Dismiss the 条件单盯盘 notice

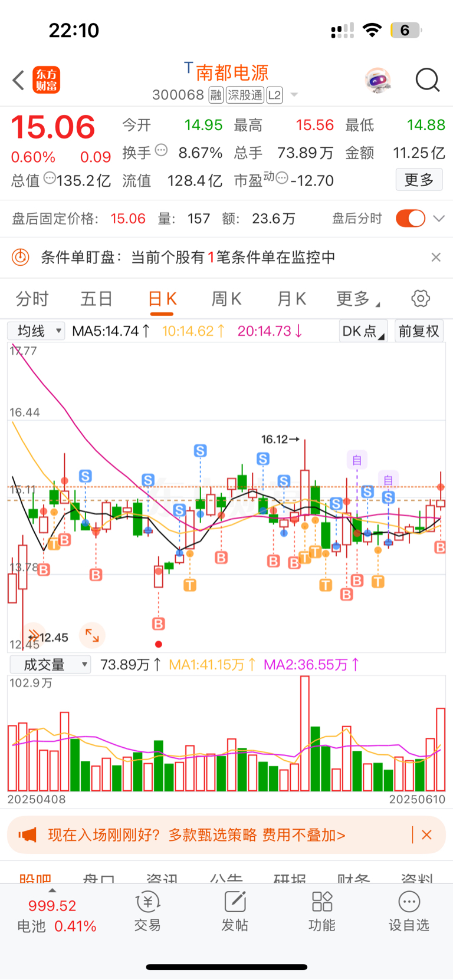click(x=436, y=257)
